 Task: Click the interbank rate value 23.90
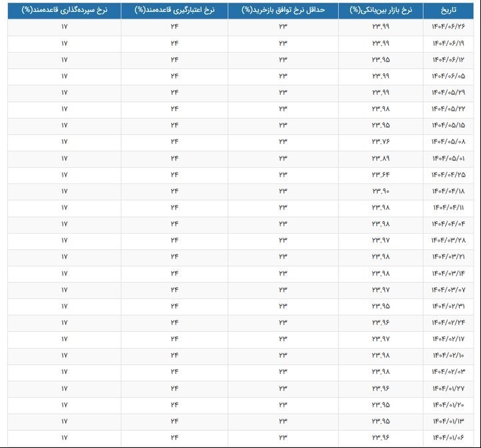(x=381, y=191)
